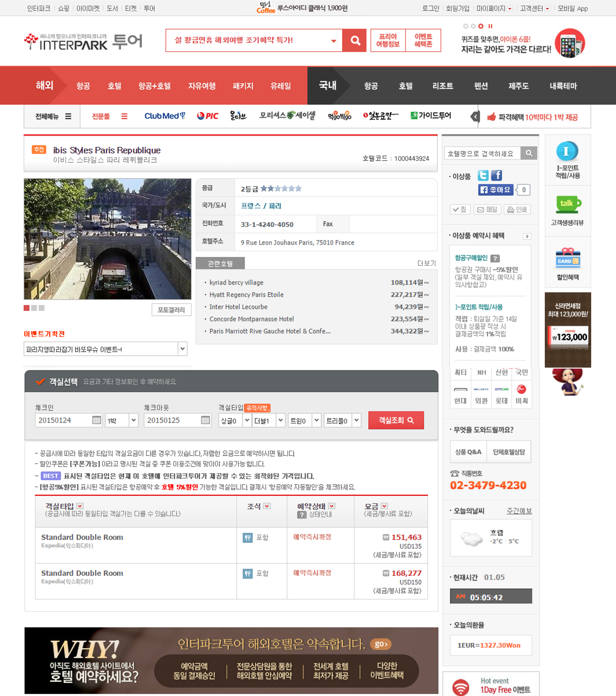616x696 pixels.
Task: Open the 주간예보 weekly forecast link
Action: click(x=519, y=511)
